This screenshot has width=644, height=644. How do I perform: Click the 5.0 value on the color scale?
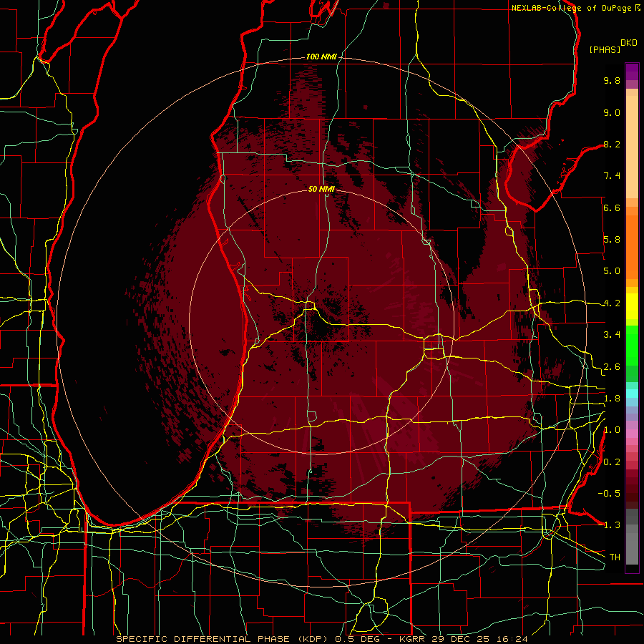coord(612,271)
